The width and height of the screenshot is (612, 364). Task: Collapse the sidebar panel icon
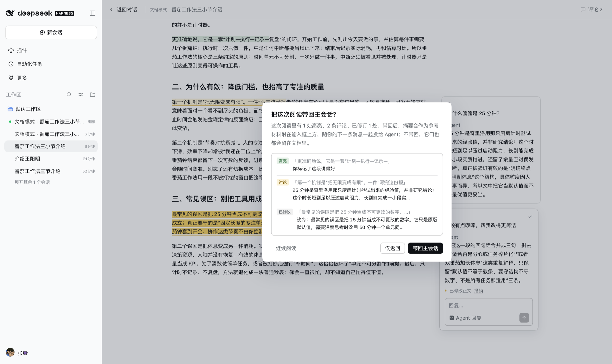(x=93, y=13)
